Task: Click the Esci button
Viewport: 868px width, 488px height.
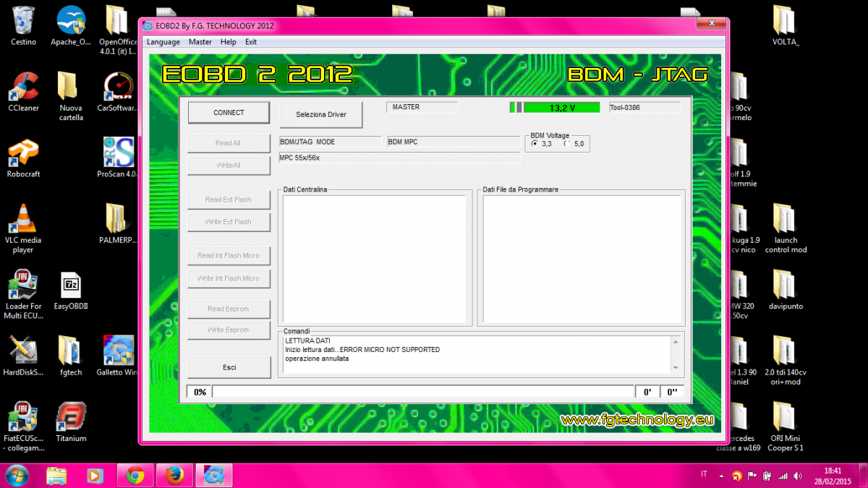Action: point(229,367)
